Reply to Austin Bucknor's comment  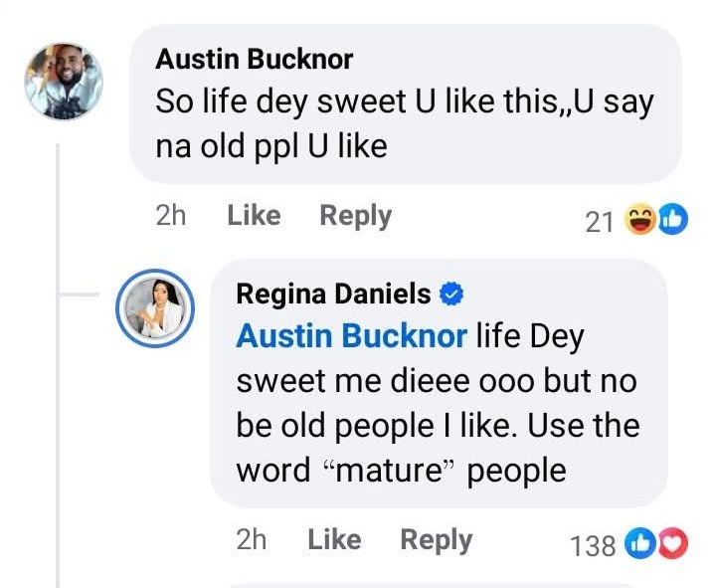click(355, 216)
